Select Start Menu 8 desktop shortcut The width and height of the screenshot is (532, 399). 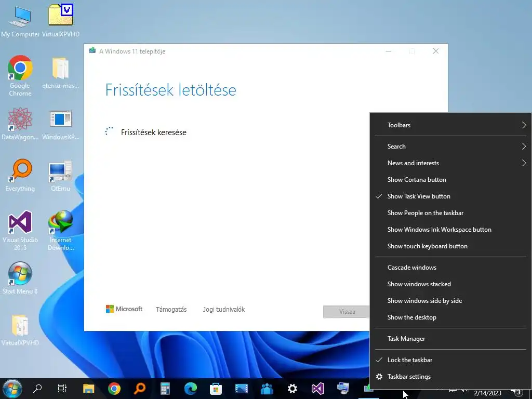click(20, 278)
